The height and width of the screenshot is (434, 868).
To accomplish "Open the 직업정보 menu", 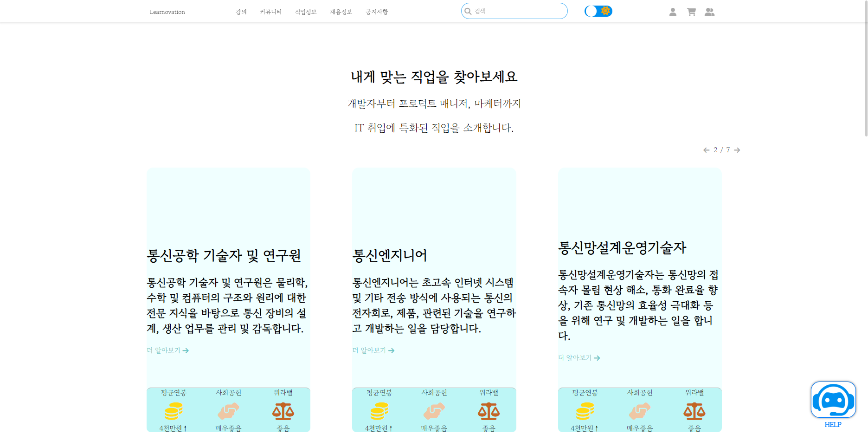I will [305, 12].
